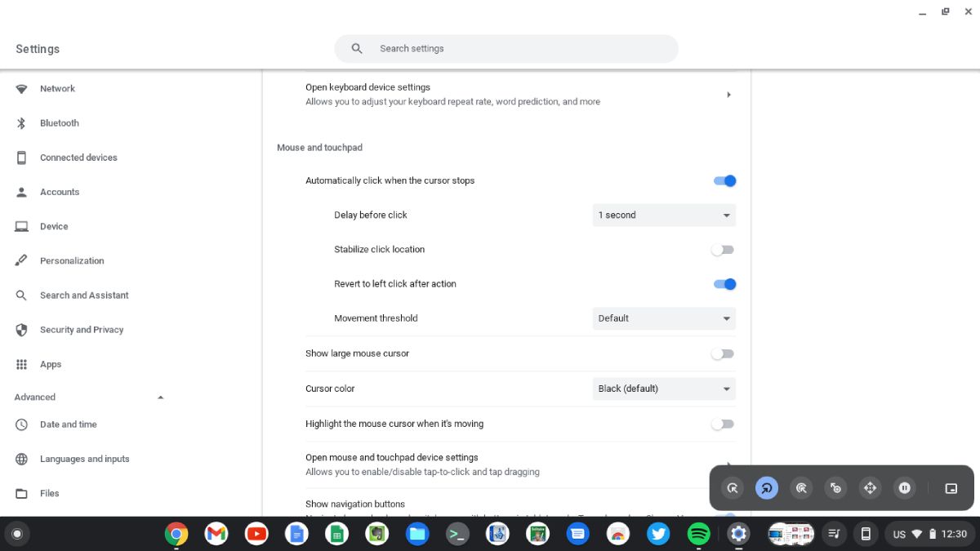Select Accounts in the sidebar
This screenshot has height=551, width=980.
(60, 192)
